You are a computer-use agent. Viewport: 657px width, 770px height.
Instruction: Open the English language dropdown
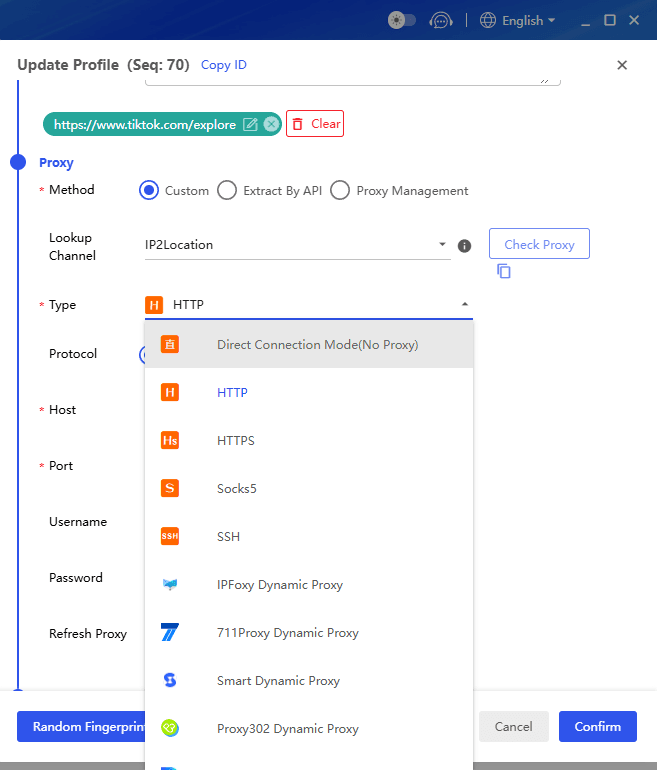point(518,20)
